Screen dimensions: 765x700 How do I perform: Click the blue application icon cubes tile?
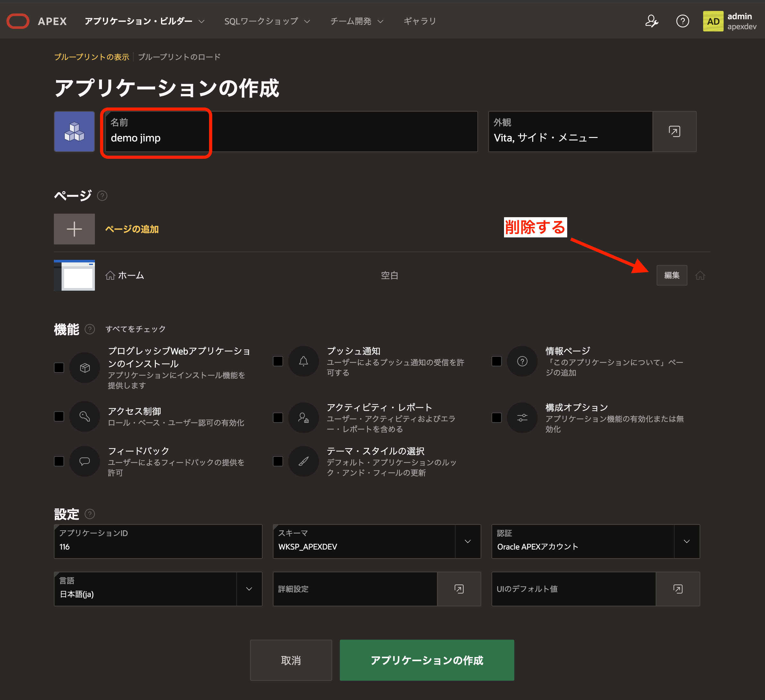[74, 131]
